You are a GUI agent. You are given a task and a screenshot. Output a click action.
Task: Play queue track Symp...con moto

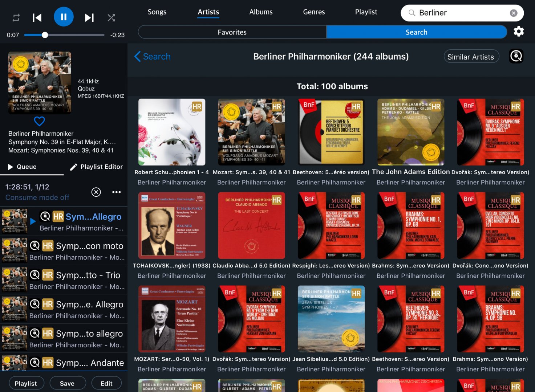[64, 250]
